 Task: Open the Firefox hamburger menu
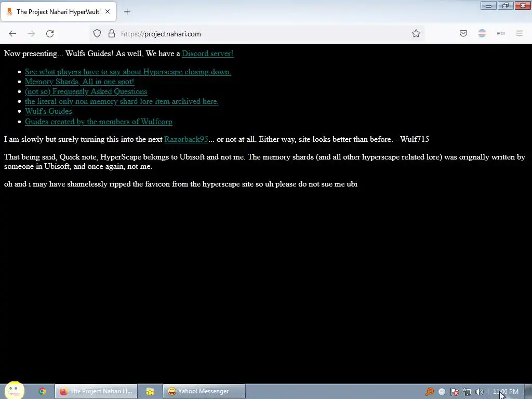519,33
